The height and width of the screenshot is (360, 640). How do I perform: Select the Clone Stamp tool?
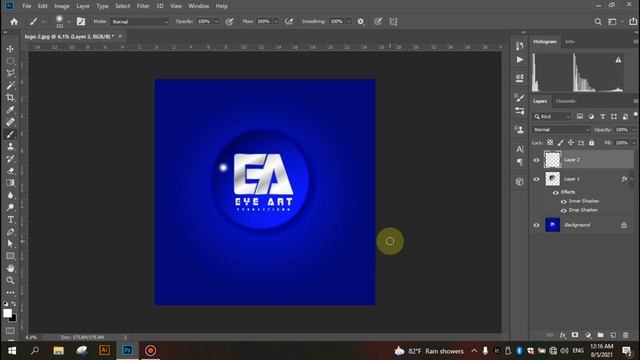[x=10, y=146]
